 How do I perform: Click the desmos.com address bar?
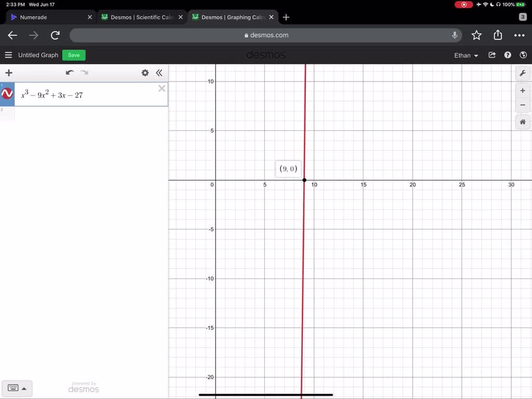pyautogui.click(x=266, y=35)
